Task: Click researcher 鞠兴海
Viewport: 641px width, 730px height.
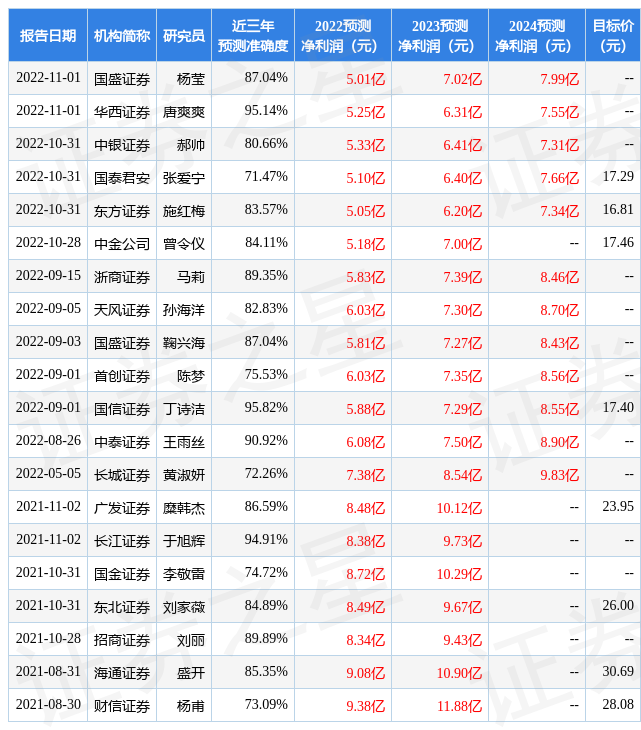Action: point(184,343)
